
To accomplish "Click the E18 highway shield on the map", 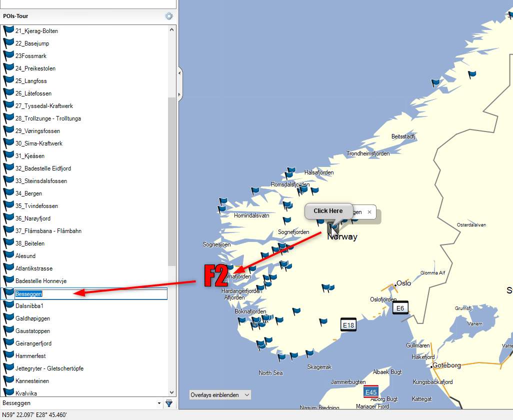I will [348, 325].
